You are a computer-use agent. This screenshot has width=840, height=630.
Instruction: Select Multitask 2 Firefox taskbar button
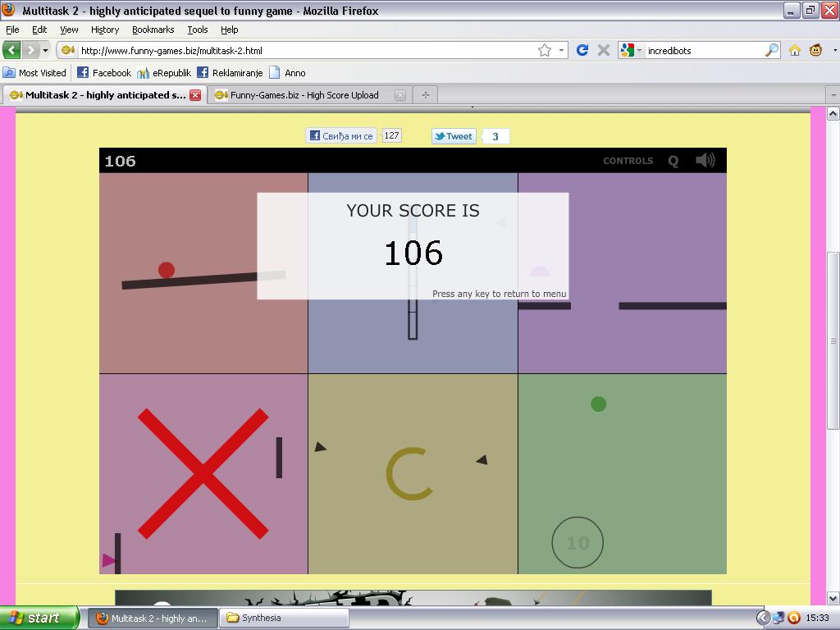tap(152, 619)
